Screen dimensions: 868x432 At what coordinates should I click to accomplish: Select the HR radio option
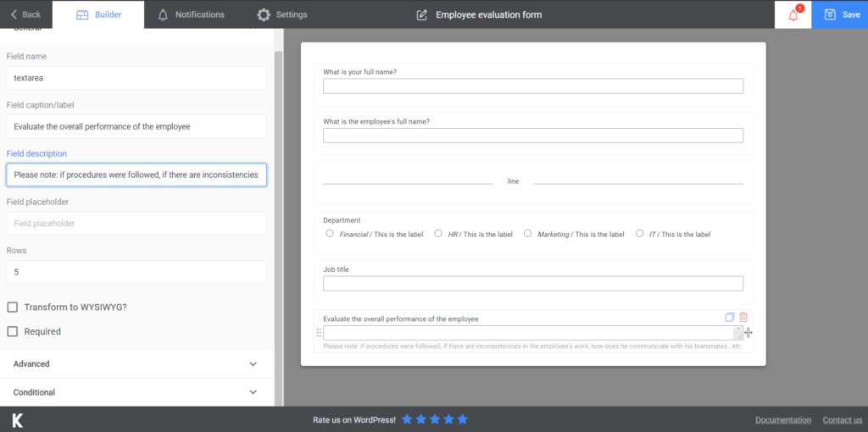click(x=438, y=234)
